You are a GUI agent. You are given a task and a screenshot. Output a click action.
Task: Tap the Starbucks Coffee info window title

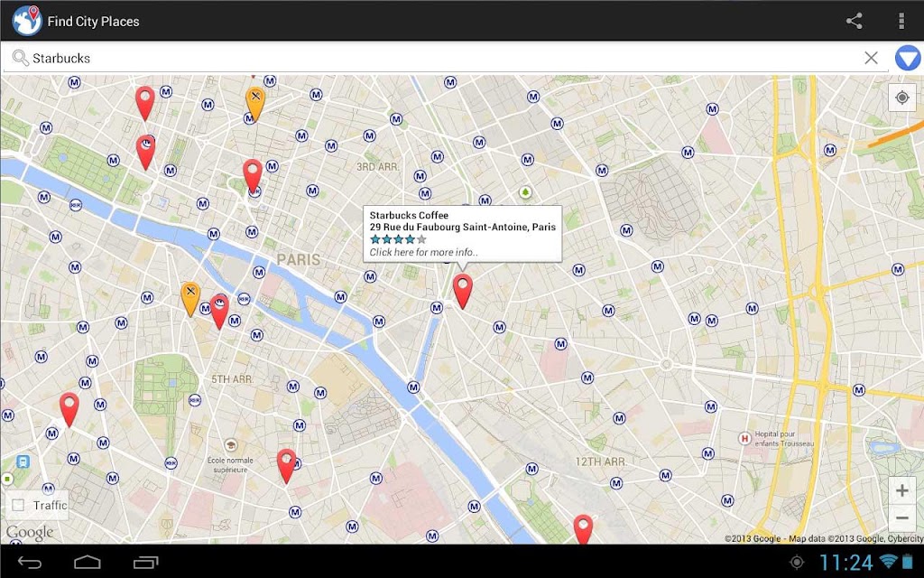click(x=409, y=215)
